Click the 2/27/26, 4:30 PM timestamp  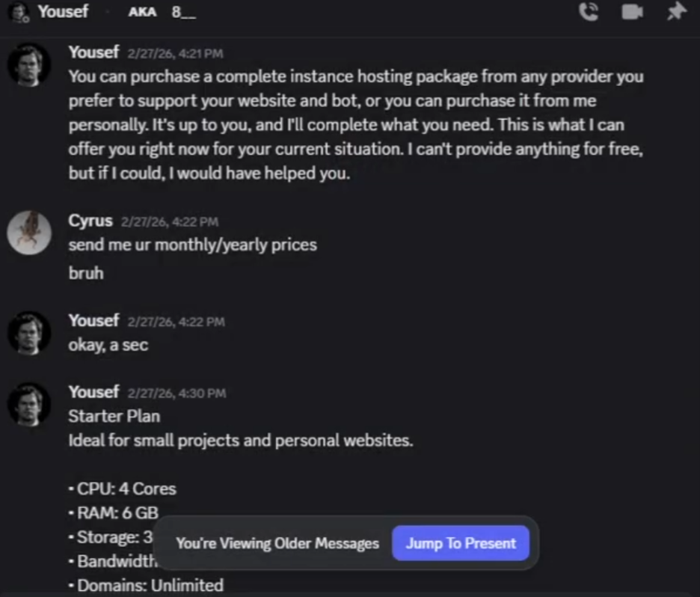point(176,393)
